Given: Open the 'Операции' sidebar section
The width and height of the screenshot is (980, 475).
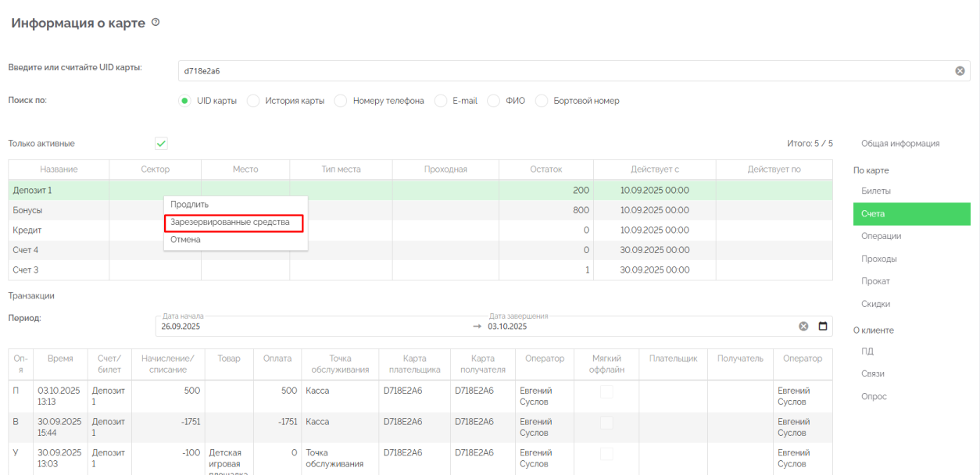Looking at the screenshot, I should [881, 236].
